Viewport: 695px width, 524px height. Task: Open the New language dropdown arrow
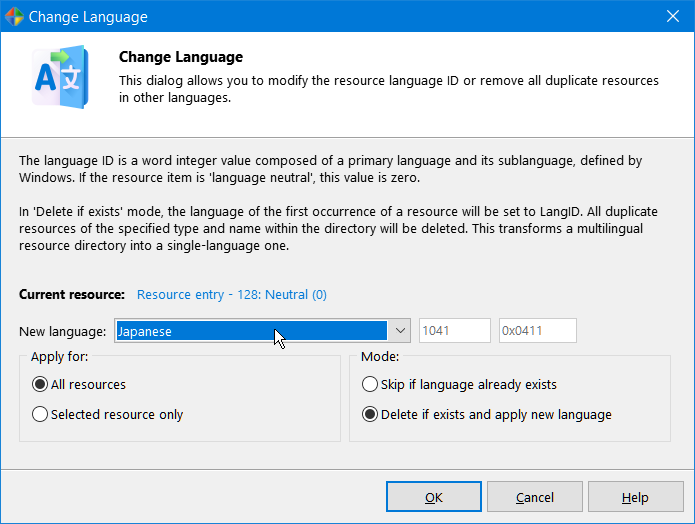(x=400, y=331)
